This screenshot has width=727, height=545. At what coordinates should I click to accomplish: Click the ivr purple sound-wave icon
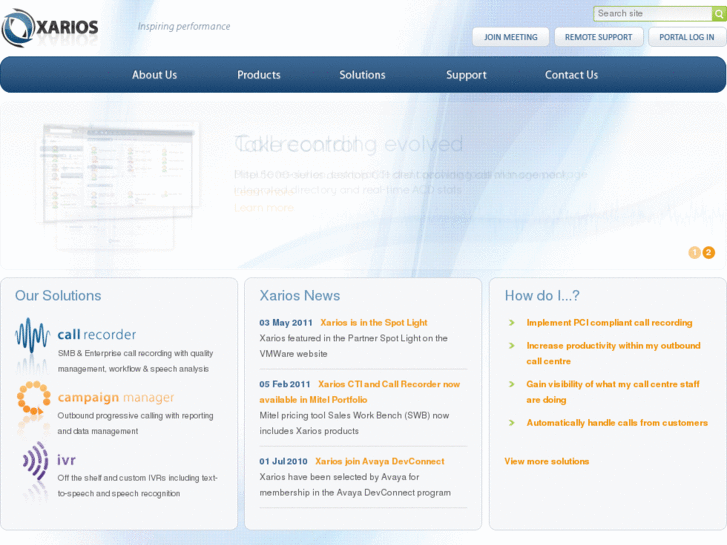36,461
